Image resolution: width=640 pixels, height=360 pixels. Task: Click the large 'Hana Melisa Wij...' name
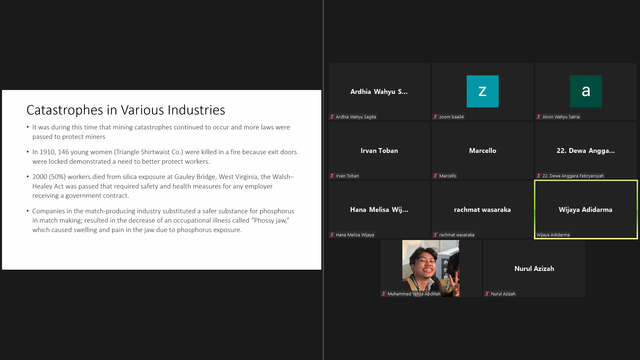(x=379, y=209)
